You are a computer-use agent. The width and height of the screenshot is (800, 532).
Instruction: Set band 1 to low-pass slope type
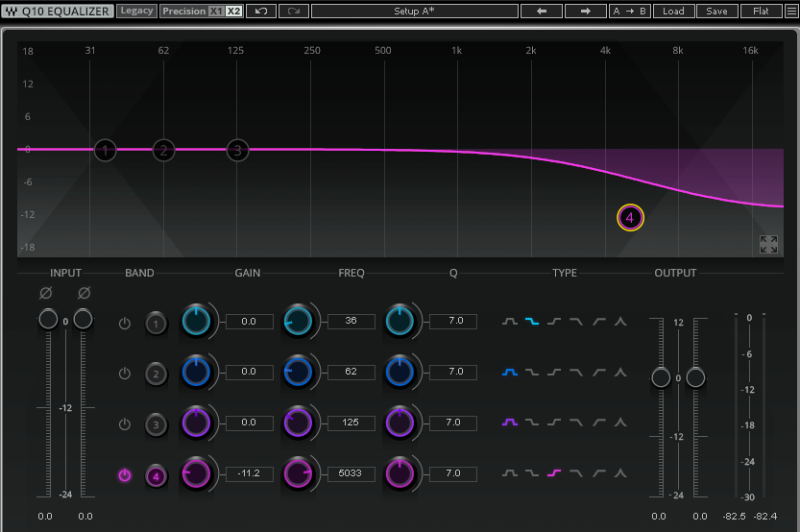(576, 322)
